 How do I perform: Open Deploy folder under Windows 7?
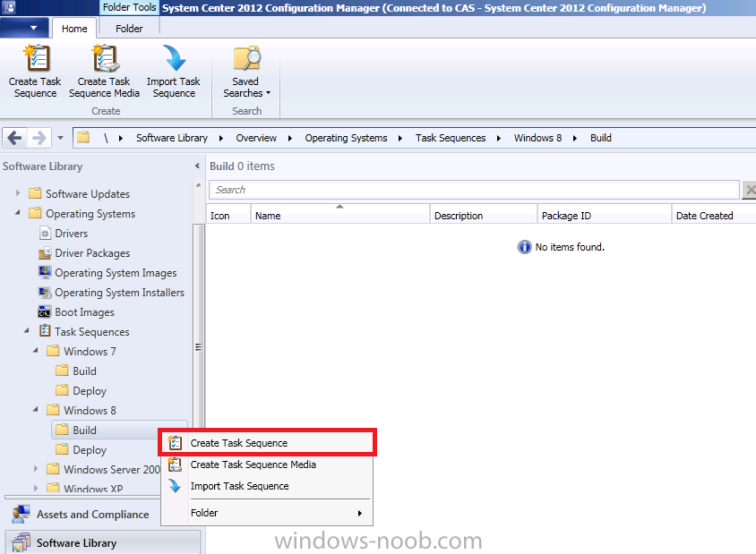click(90, 391)
